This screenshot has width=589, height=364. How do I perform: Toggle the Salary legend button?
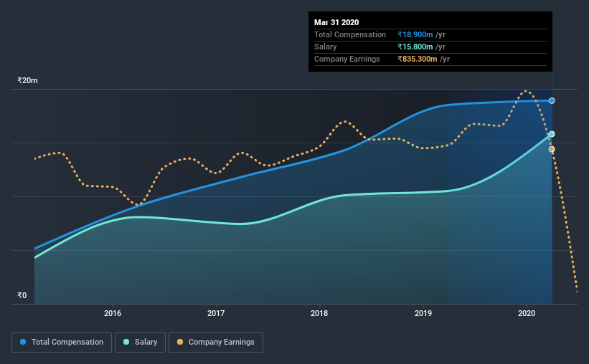coord(140,343)
